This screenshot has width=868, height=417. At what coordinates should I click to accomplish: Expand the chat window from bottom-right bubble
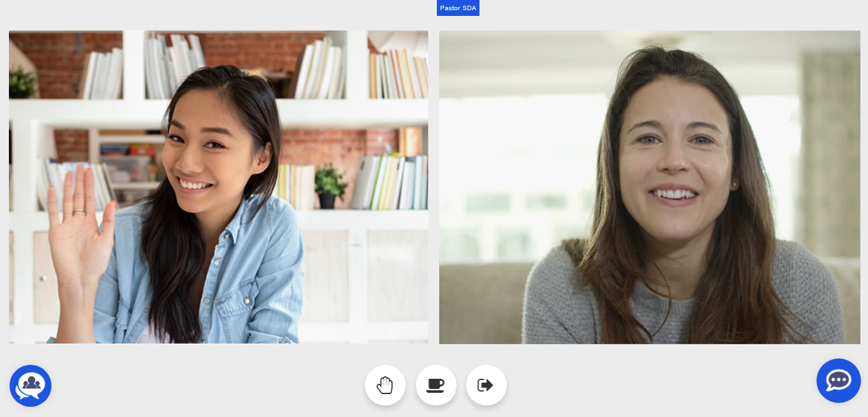coord(838,381)
